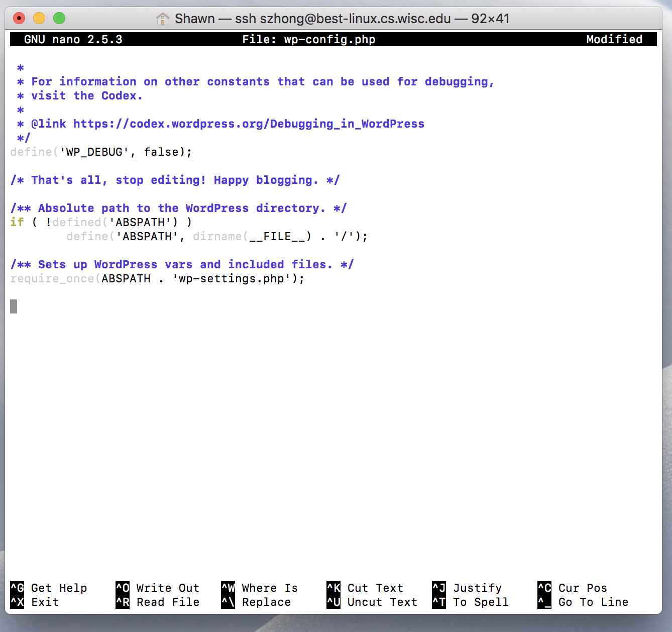Click the ^T To Spell shortcut

[471, 602]
